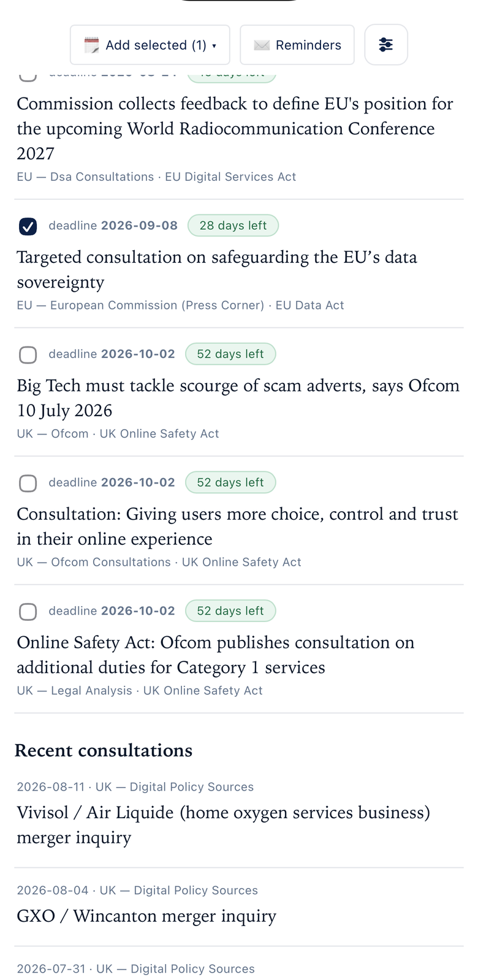
Task: Open Ofcom Category 1 services consultation link
Action: [216, 655]
